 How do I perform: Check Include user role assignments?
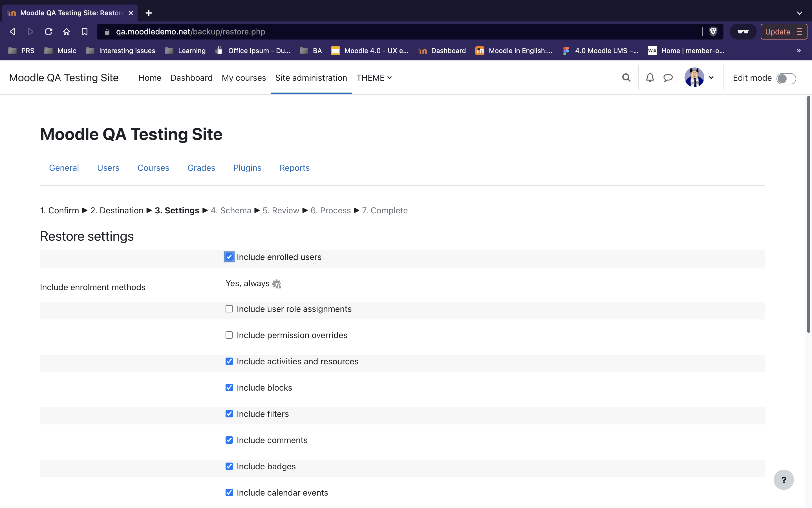(x=229, y=308)
